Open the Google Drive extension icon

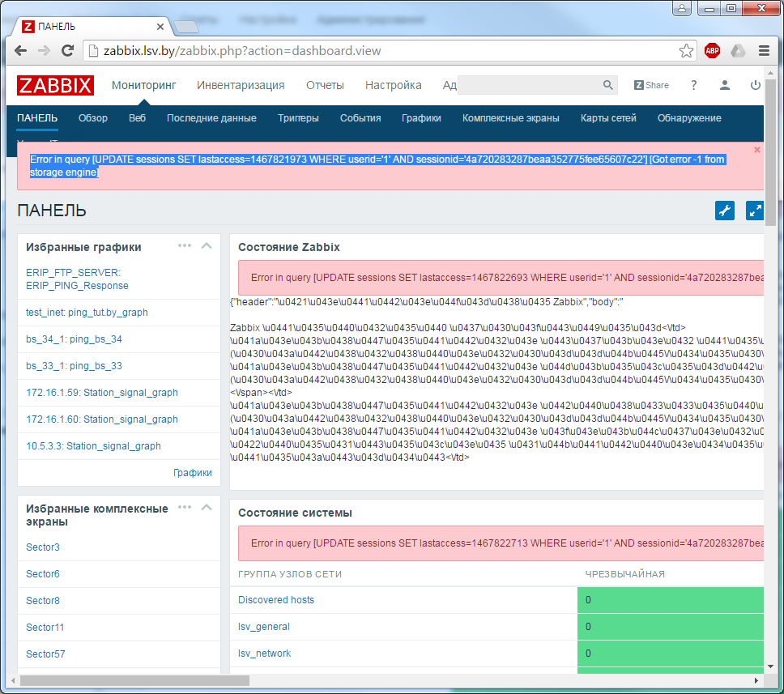pyautogui.click(x=738, y=50)
